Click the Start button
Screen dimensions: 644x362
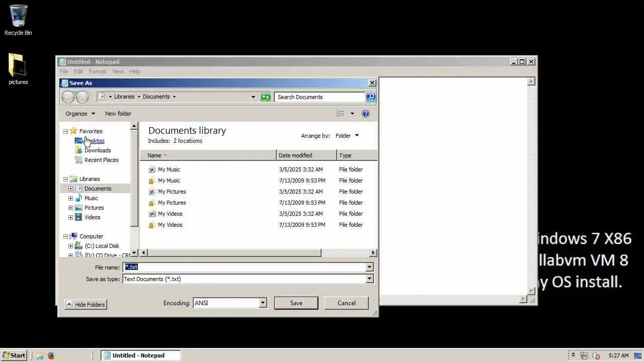(x=14, y=355)
